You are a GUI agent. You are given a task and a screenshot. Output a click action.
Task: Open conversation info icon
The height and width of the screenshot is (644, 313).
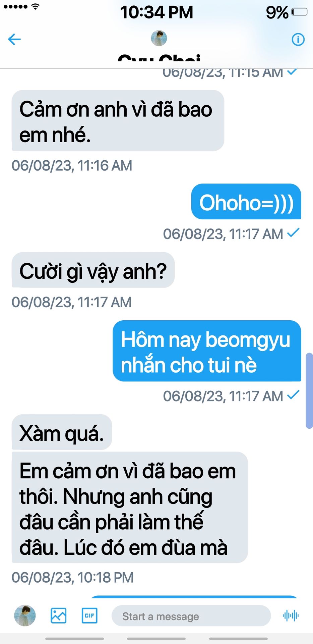tap(298, 40)
